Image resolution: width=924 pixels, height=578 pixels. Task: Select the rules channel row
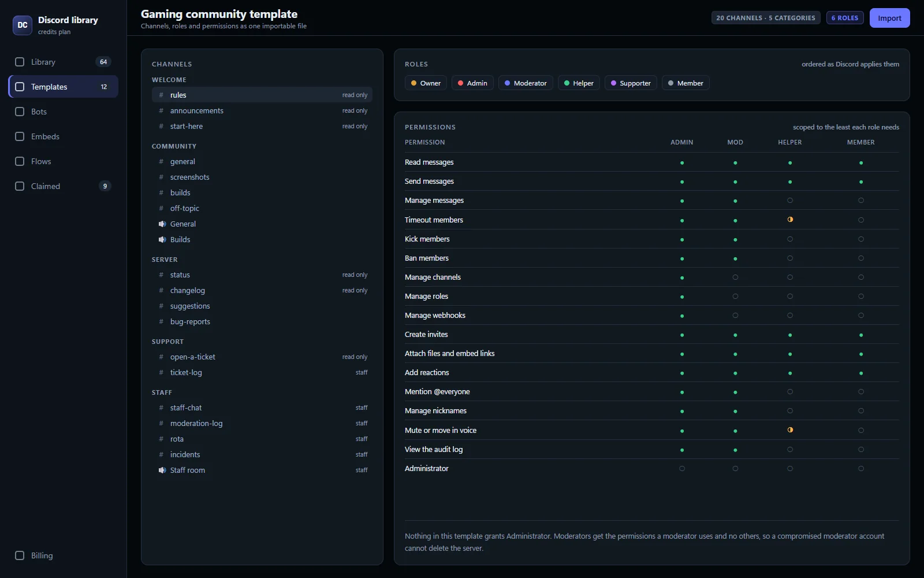pyautogui.click(x=262, y=95)
